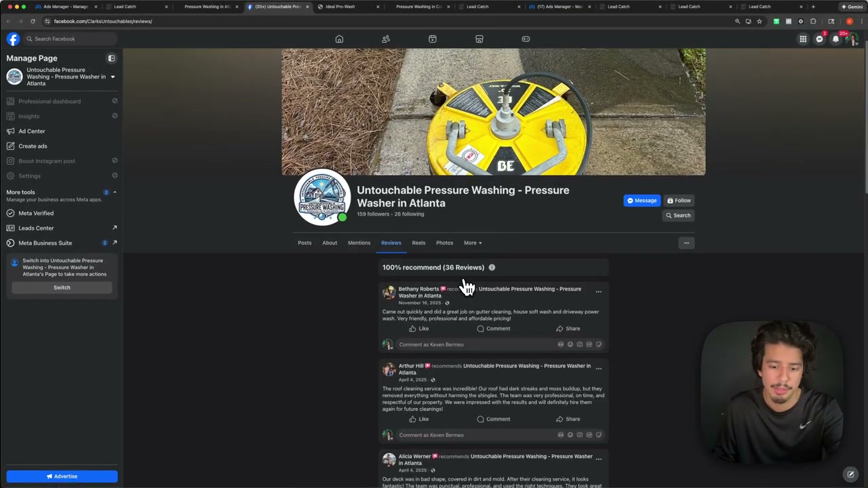Open Alicia Werner's profile name

(414, 456)
